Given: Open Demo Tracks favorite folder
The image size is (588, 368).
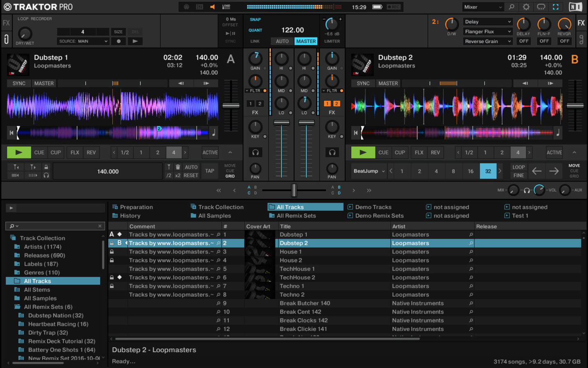Looking at the screenshot, I should click(373, 207).
